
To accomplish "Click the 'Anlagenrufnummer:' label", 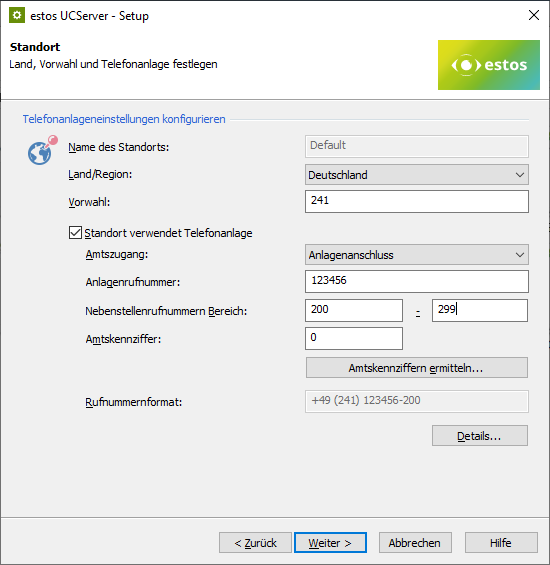I will pyautogui.click(x=133, y=282).
